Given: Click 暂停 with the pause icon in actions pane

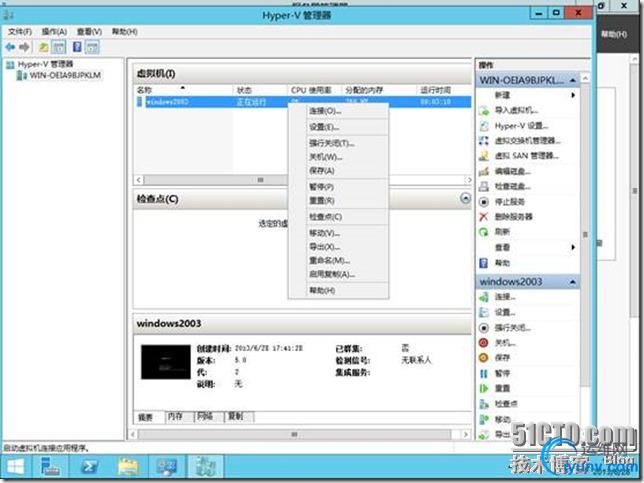Looking at the screenshot, I should (x=502, y=373).
